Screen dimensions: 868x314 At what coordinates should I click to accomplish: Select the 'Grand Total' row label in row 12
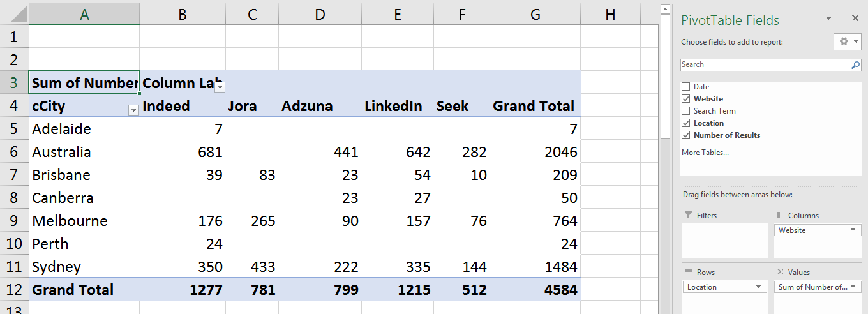coord(84,289)
